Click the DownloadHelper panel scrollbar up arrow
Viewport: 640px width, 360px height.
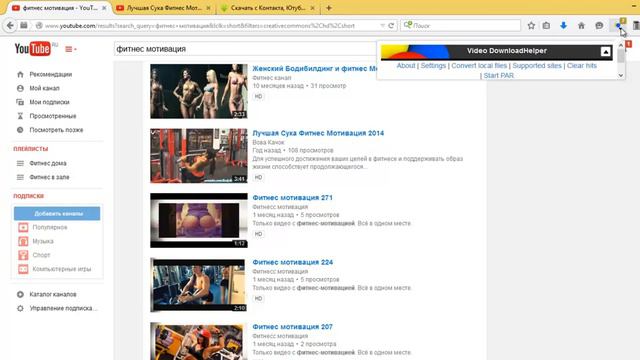click(621, 45)
